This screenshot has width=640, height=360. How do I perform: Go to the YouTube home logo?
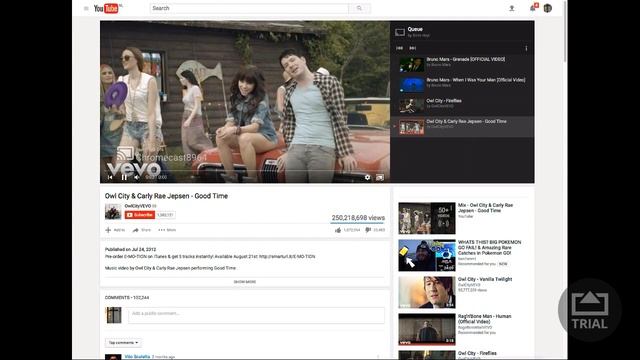click(x=107, y=8)
